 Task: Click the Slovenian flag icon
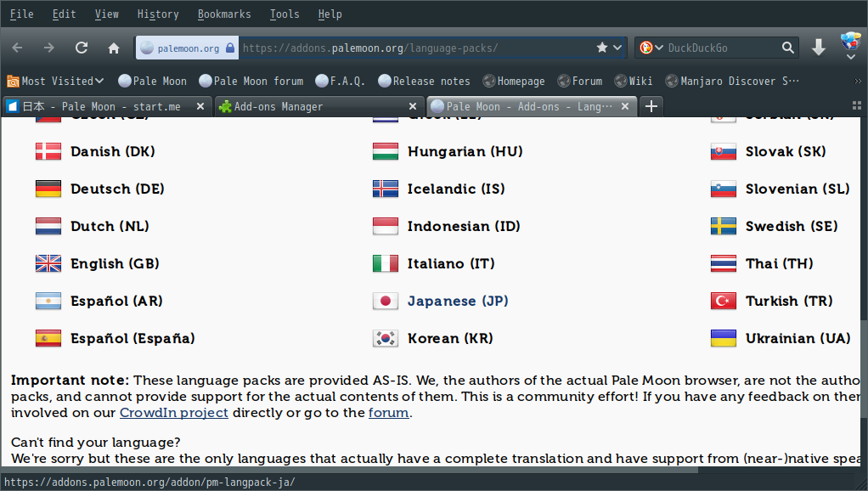point(724,189)
